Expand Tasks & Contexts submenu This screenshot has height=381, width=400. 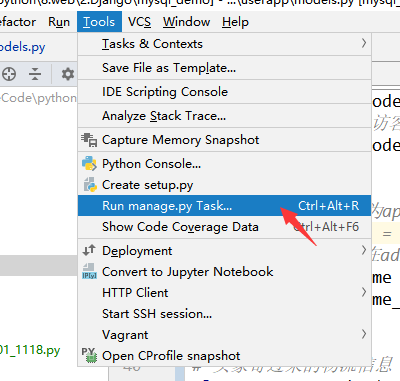[x=224, y=44]
